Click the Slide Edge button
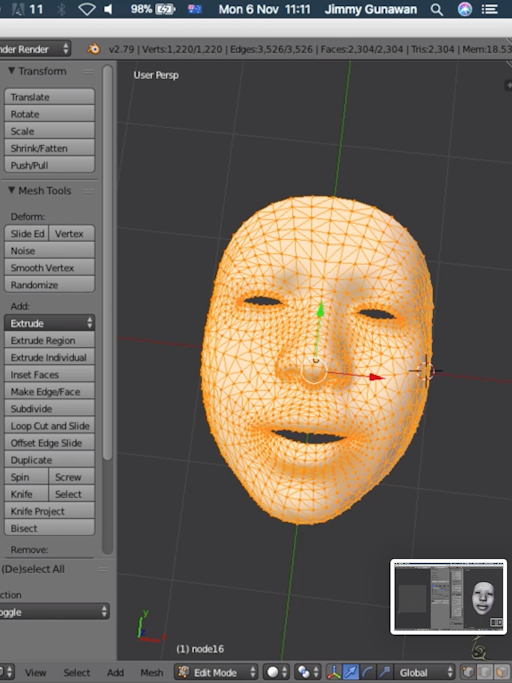 tap(27, 233)
